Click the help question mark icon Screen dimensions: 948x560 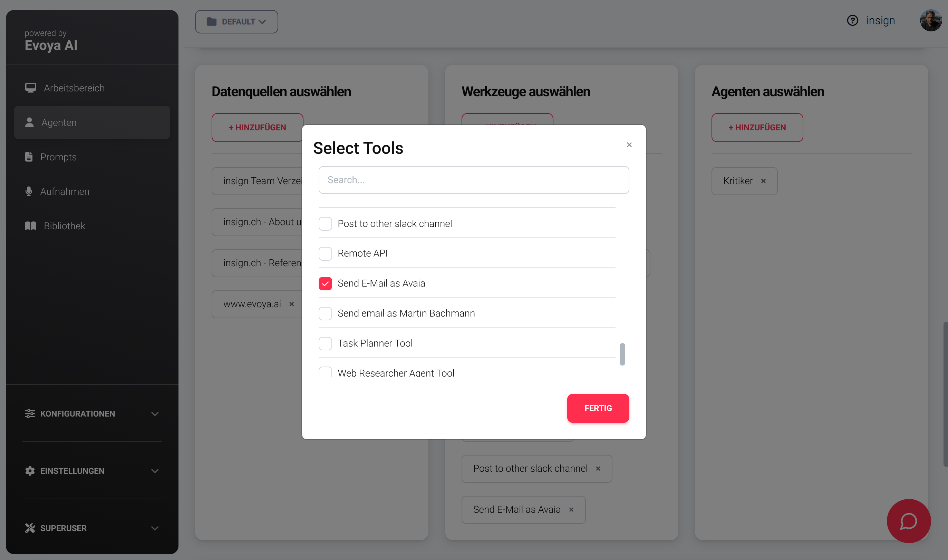pos(853,20)
